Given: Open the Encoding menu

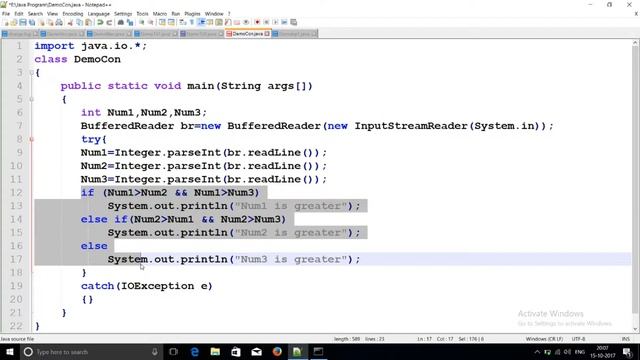Looking at the screenshot, I should point(73,13).
